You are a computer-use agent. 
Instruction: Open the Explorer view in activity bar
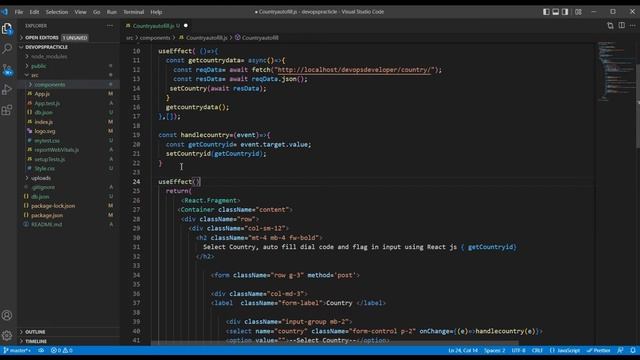coord(7,29)
